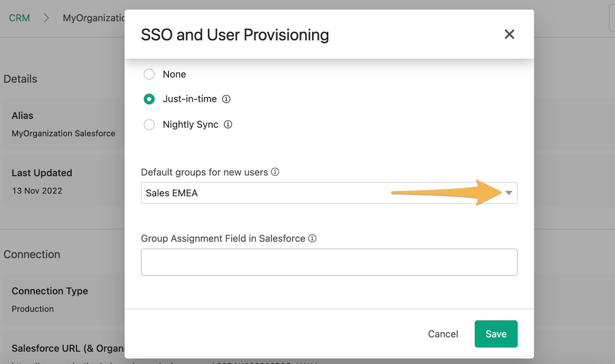Open the Default groups dropdown arrow

tap(509, 193)
